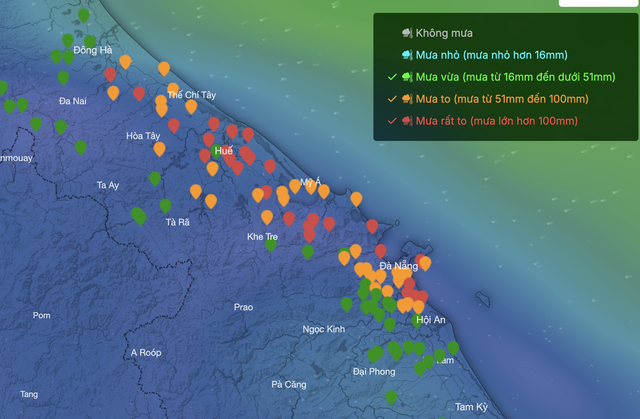Click the cyan 'Mưa nhỏ' rain icon in the legend

407,55
